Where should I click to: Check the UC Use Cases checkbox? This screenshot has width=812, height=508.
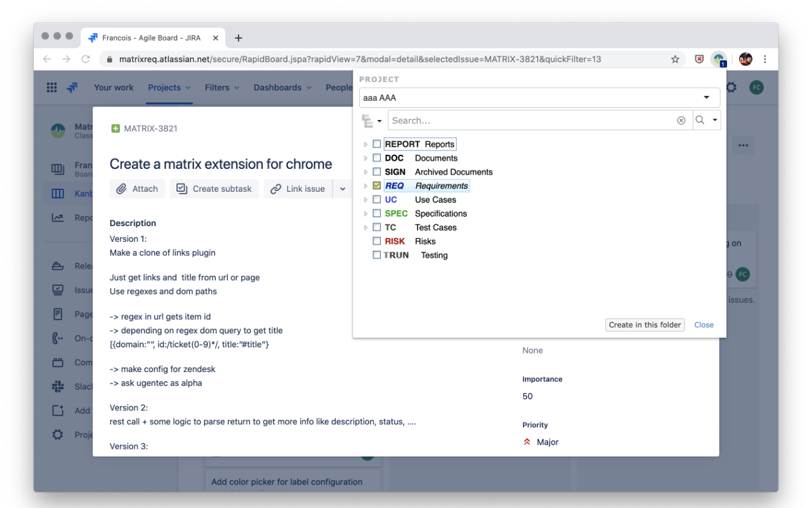pos(377,200)
